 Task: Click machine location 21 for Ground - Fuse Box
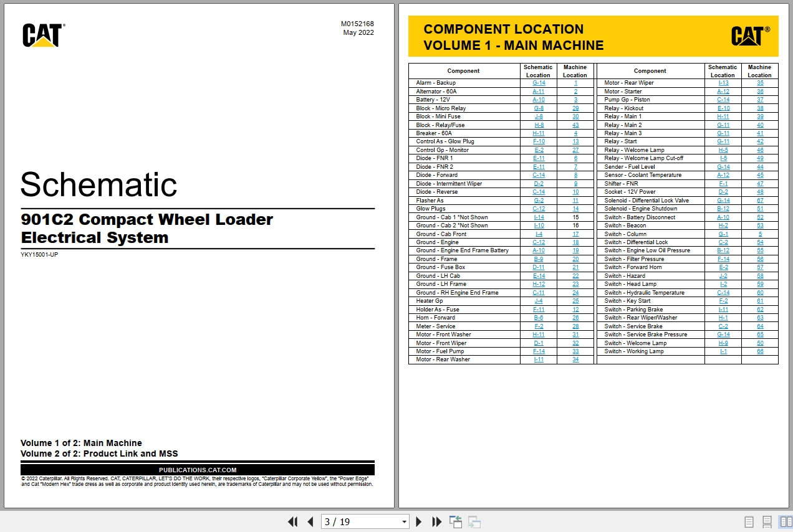[575, 267]
